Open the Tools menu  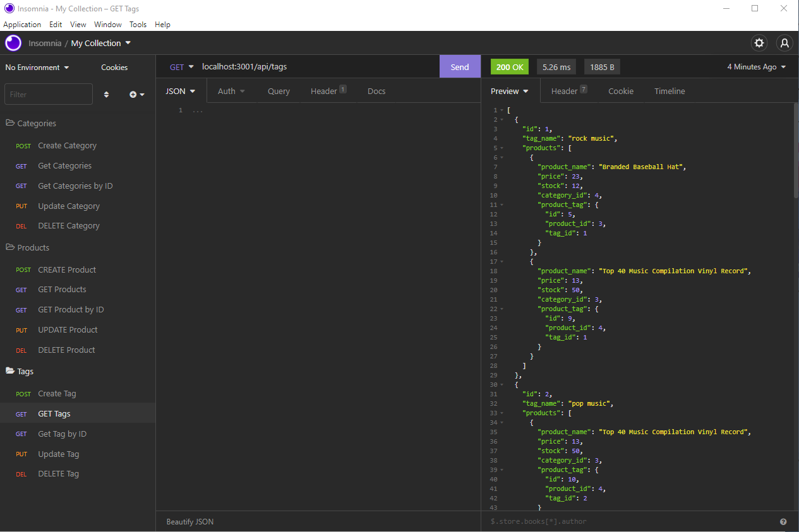[x=138, y=24]
